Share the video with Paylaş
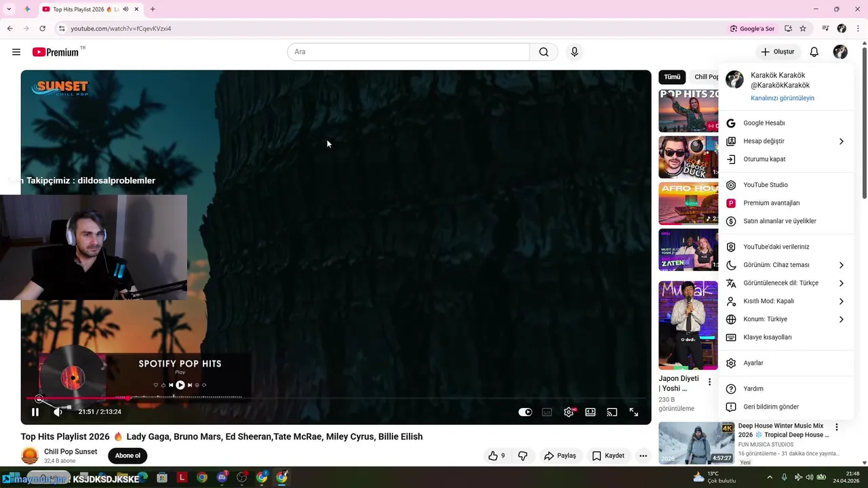This screenshot has height=488, width=868. tap(560, 456)
